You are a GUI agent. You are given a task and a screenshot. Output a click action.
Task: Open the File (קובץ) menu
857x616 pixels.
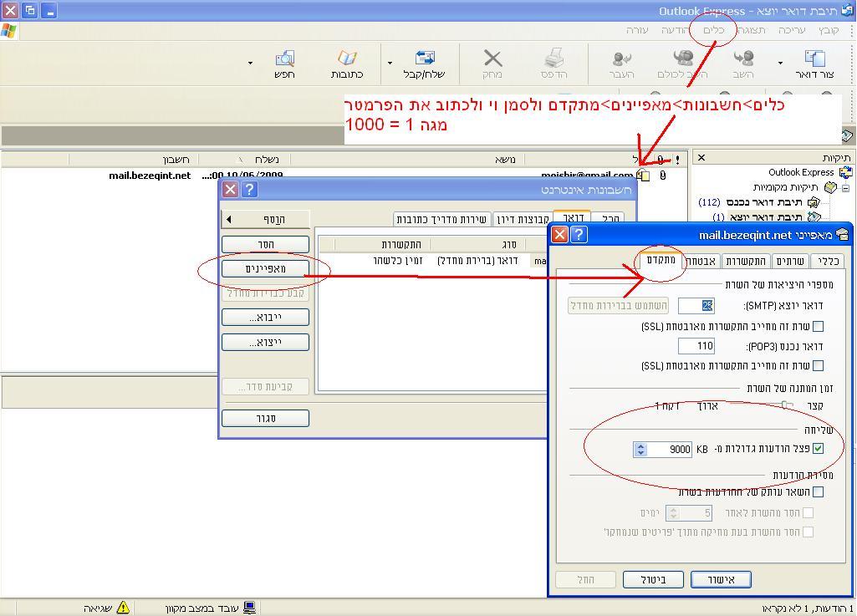(829, 30)
